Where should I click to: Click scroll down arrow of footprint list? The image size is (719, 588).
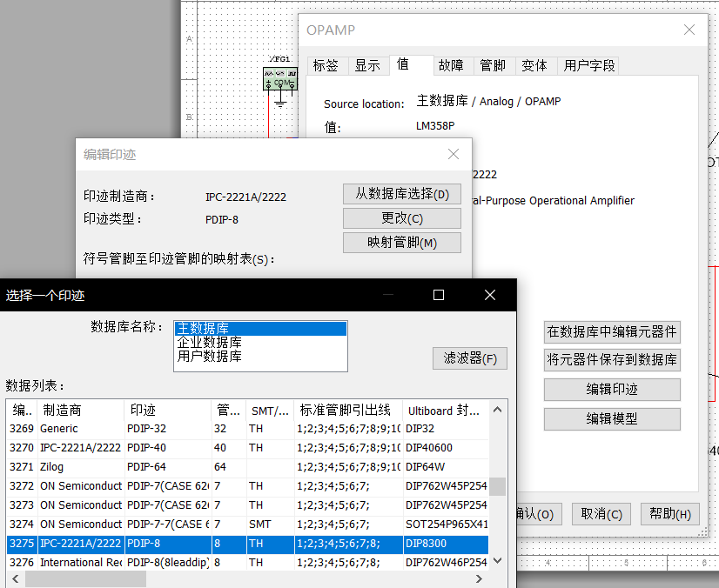tap(498, 560)
